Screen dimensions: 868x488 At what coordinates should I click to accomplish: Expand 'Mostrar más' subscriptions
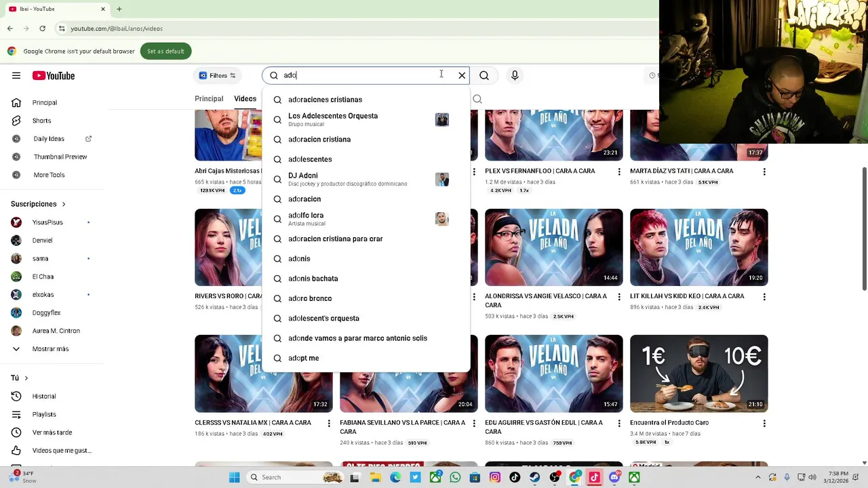[50, 349]
